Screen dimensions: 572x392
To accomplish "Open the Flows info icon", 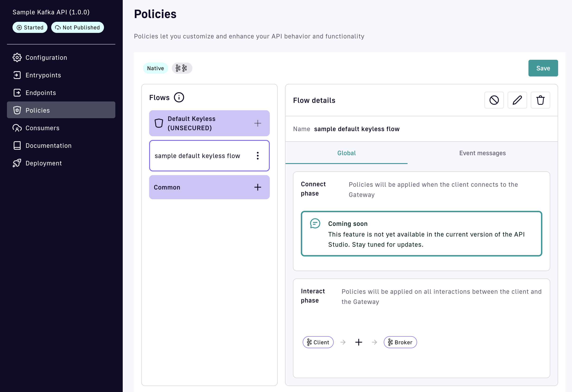I will tap(179, 98).
